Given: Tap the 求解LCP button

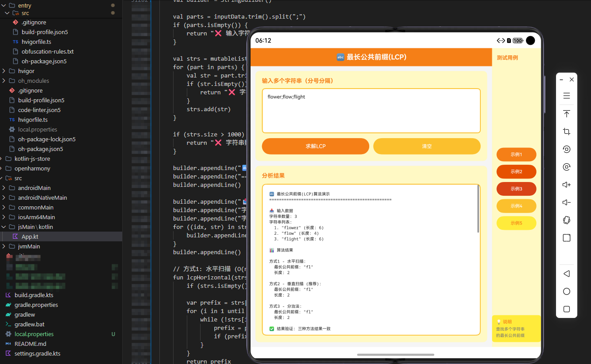Looking at the screenshot, I should (315, 146).
